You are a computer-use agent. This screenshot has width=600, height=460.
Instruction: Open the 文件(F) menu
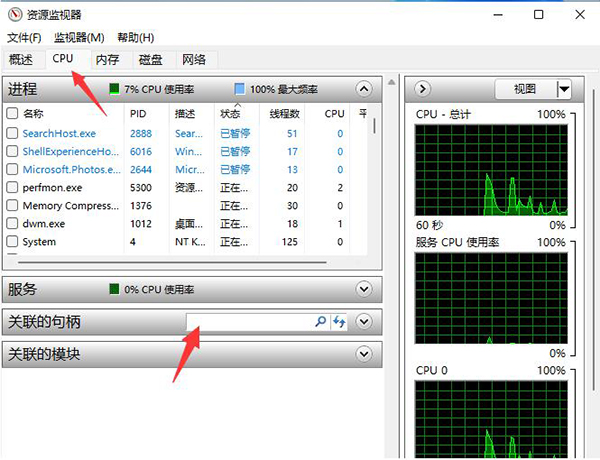(24, 38)
